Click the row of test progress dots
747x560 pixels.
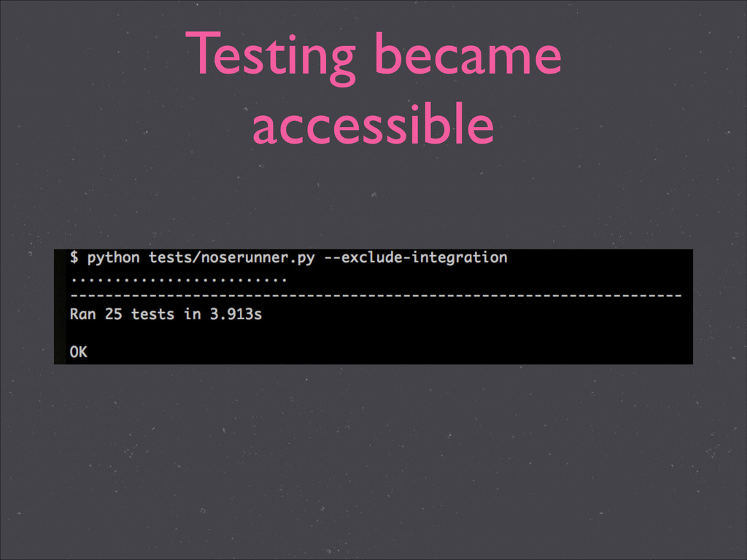(178, 280)
